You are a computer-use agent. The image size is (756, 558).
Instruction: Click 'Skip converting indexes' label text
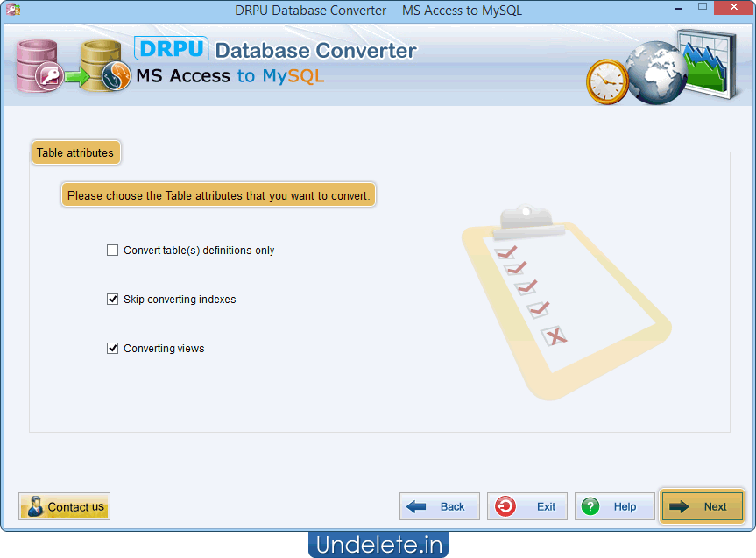tap(180, 300)
